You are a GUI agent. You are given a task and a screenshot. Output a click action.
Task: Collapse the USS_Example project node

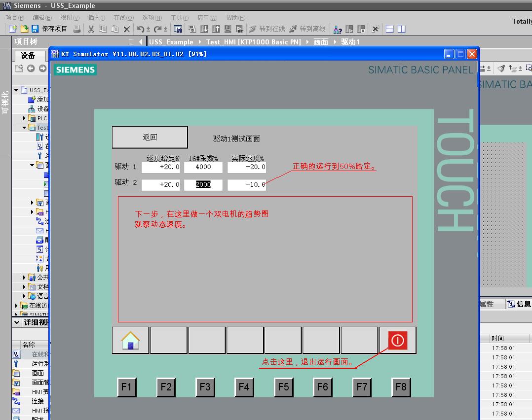(x=16, y=90)
